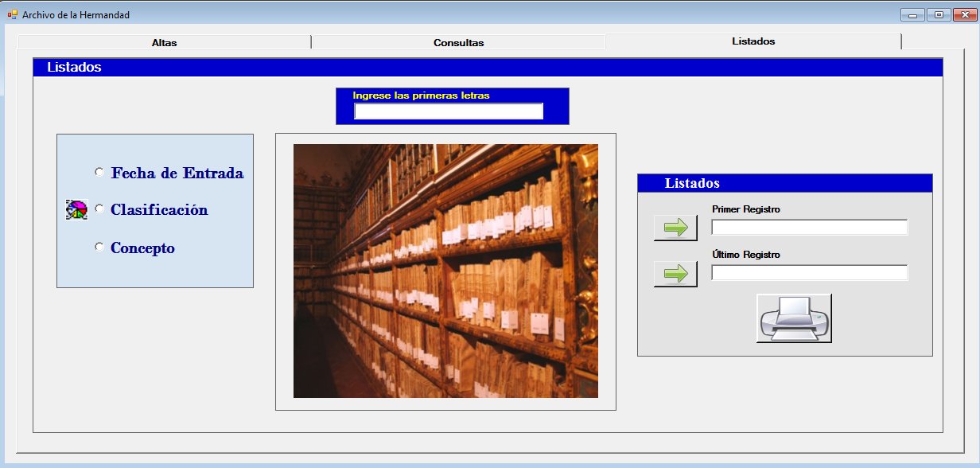The width and height of the screenshot is (980, 468).
Task: Minimize the Archivo de la Hermandad window
Action: point(912,14)
